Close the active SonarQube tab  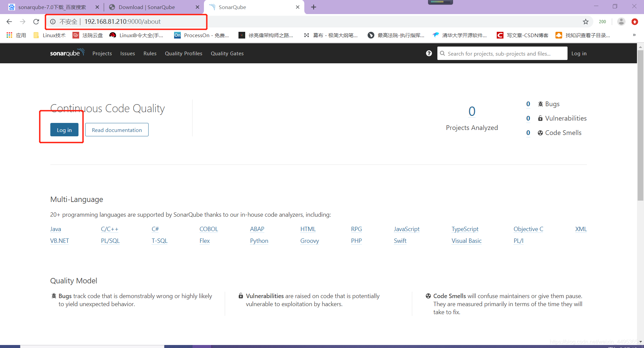(x=298, y=7)
